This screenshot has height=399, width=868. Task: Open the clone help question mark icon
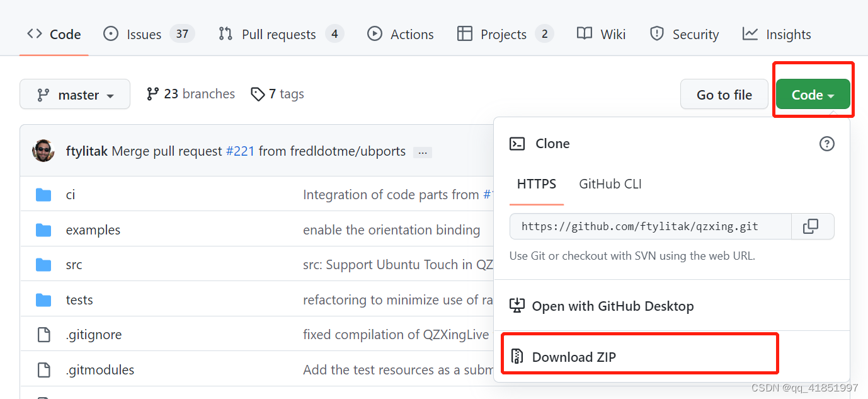(x=827, y=143)
